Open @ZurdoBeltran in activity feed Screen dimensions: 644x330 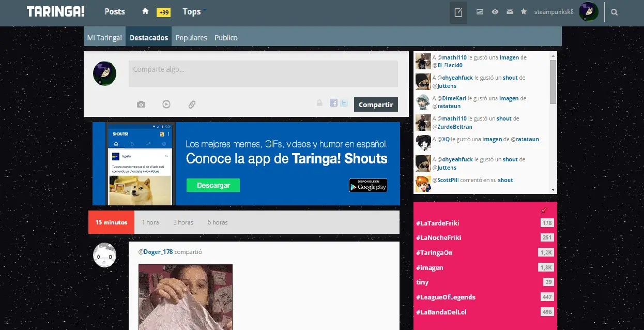pyautogui.click(x=452, y=127)
